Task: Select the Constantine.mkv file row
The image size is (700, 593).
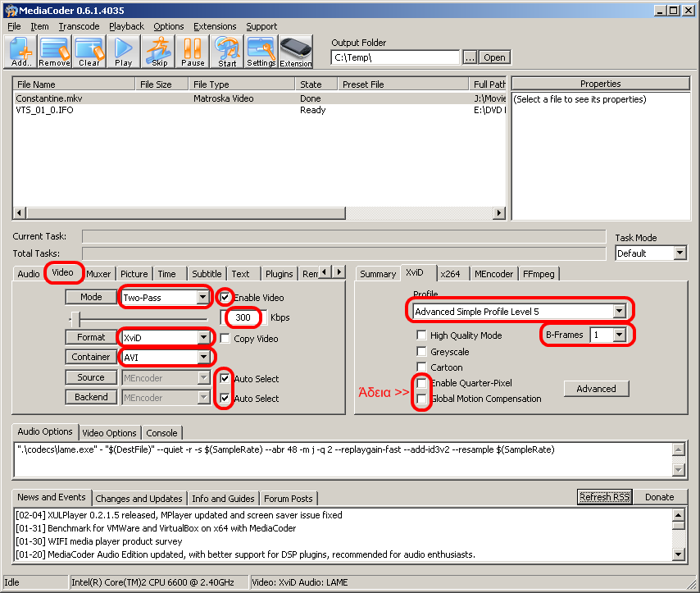Action: (x=259, y=98)
